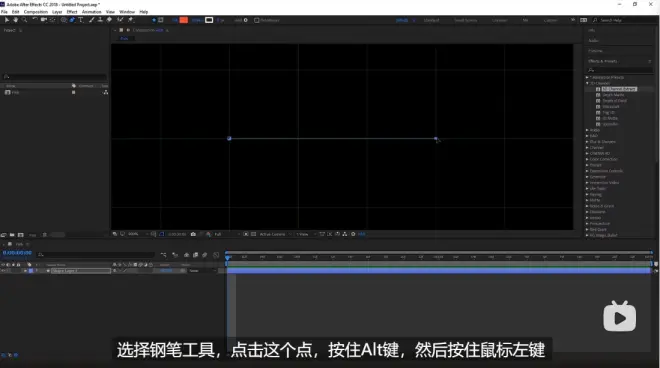Open the magnification ratio dropdown
The height and width of the screenshot is (368, 660).
click(x=138, y=234)
